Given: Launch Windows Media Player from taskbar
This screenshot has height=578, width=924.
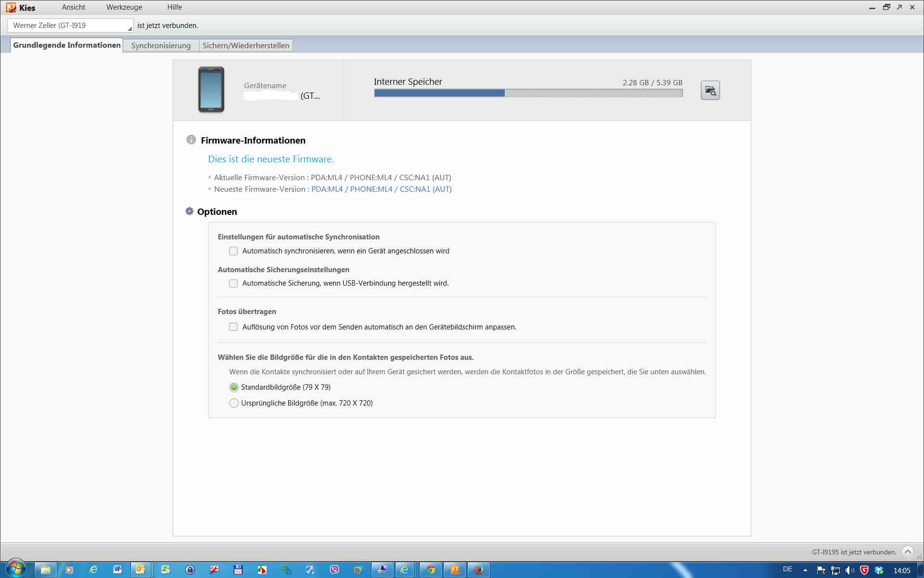Looking at the screenshot, I should click(69, 570).
